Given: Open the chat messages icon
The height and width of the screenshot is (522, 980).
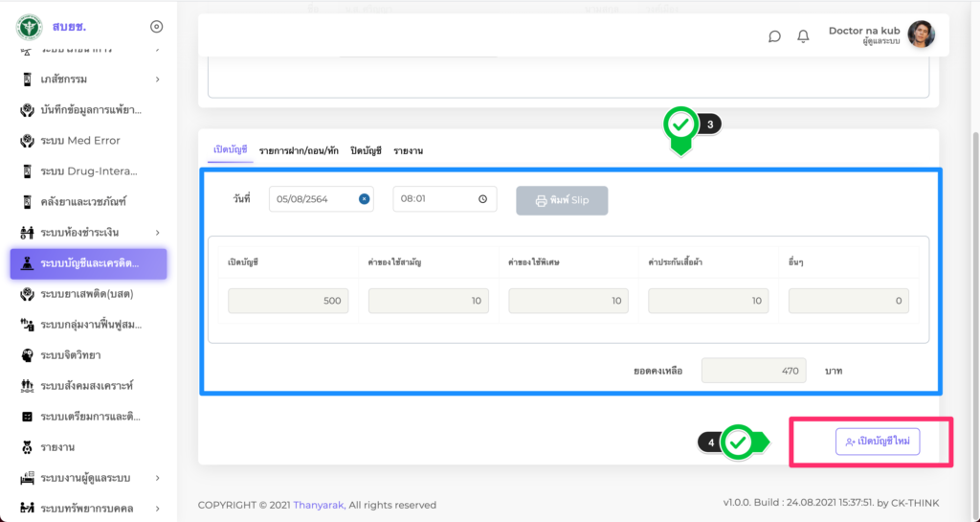Looking at the screenshot, I should point(774,36).
